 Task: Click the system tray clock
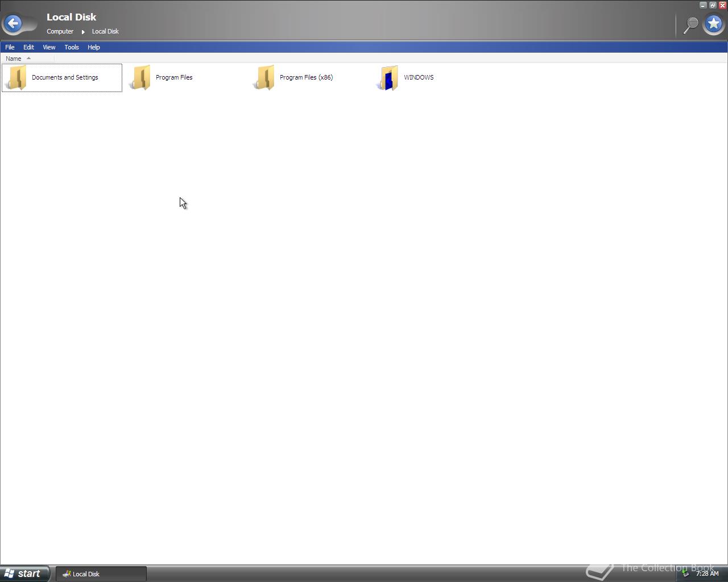point(707,573)
